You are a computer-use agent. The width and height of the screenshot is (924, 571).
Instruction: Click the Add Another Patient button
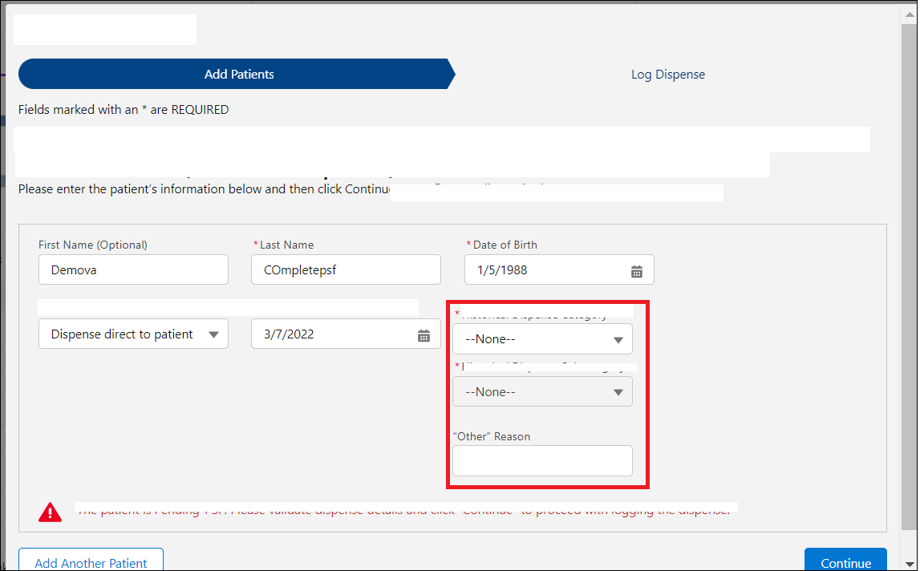click(x=91, y=562)
